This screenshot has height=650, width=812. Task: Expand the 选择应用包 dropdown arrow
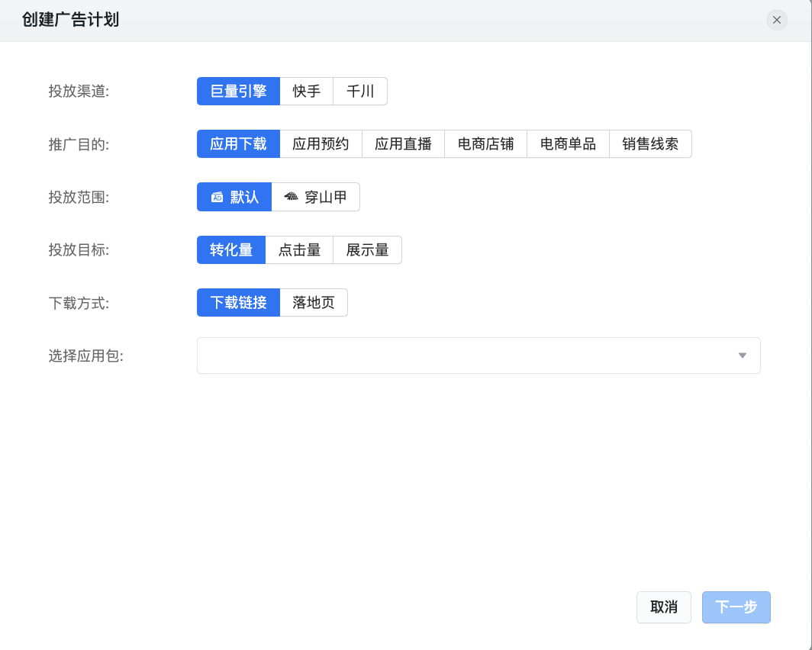(x=742, y=356)
